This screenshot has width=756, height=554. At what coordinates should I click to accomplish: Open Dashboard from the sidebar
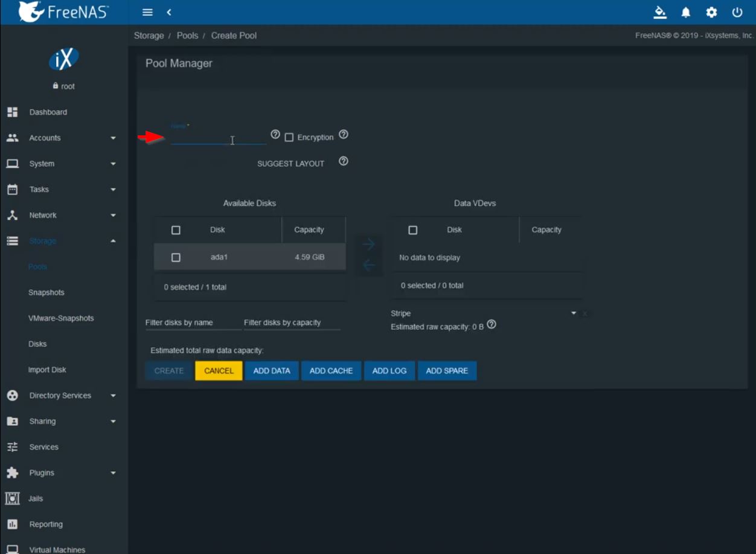(x=48, y=112)
